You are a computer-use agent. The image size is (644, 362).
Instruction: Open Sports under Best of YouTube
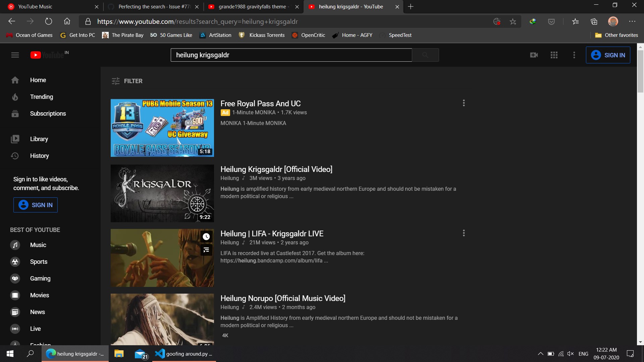pyautogui.click(x=39, y=262)
